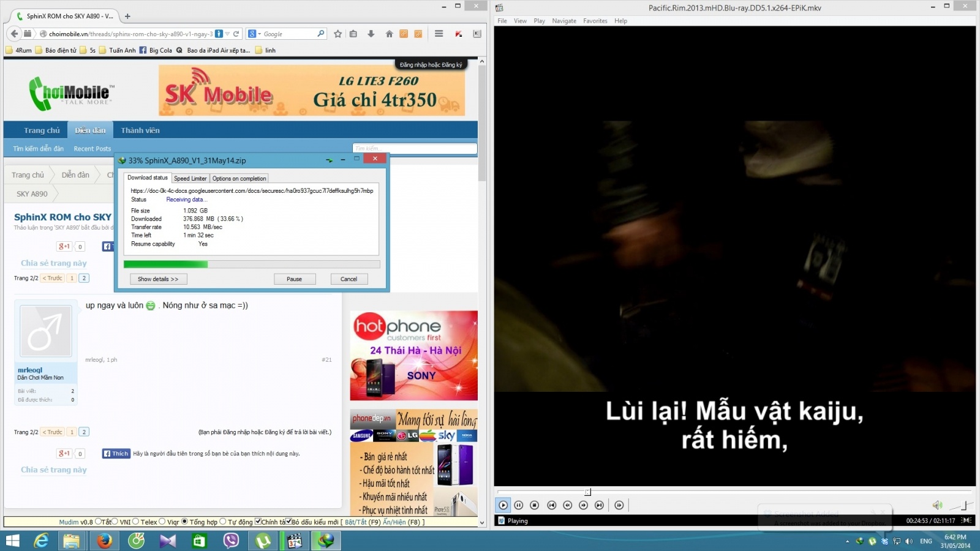Switch to Internet Download Manager on taskbar

326,541
